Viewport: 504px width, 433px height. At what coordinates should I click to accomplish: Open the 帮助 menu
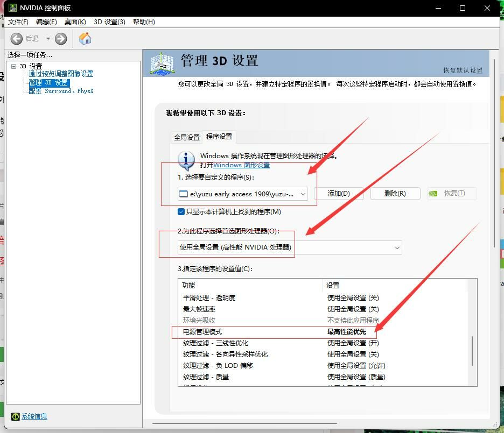[143, 22]
